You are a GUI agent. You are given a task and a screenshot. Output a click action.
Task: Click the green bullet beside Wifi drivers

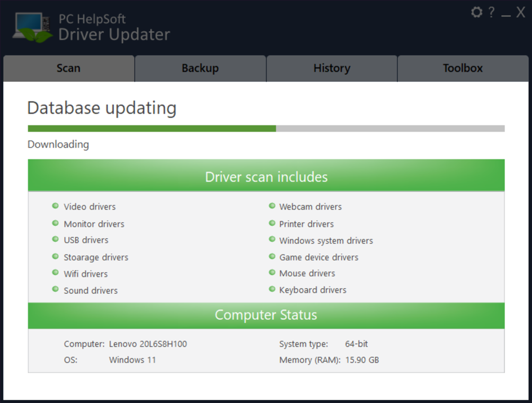click(x=55, y=272)
